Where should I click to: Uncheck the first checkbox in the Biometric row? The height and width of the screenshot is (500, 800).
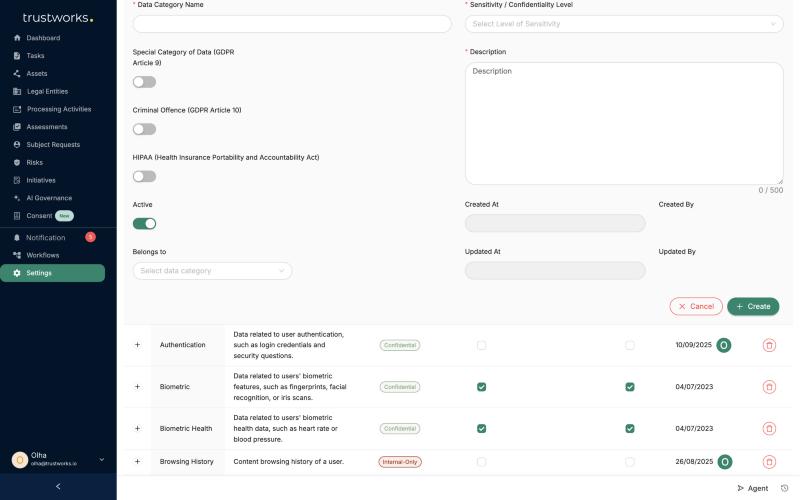(481, 387)
